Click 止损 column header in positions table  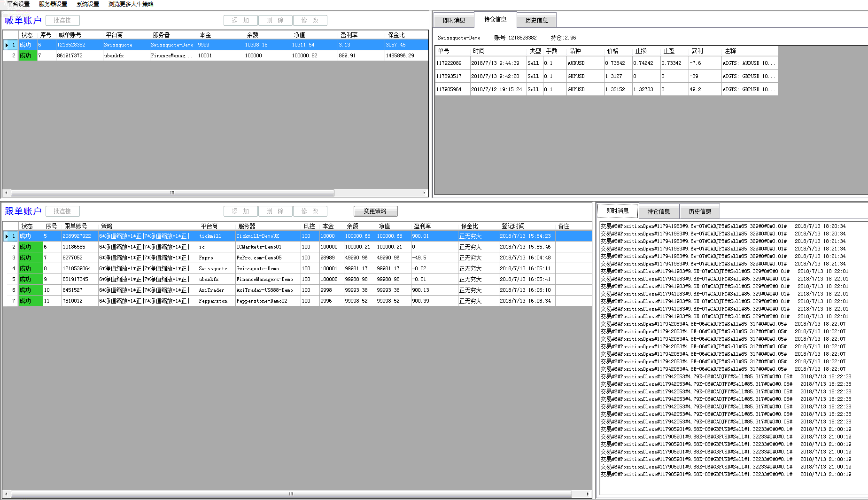646,51
